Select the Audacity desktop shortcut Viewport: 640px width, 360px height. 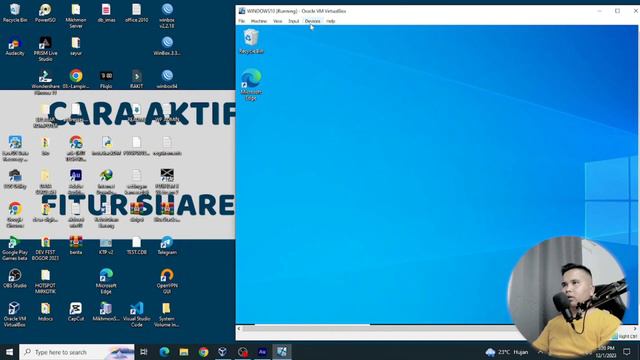pos(15,46)
